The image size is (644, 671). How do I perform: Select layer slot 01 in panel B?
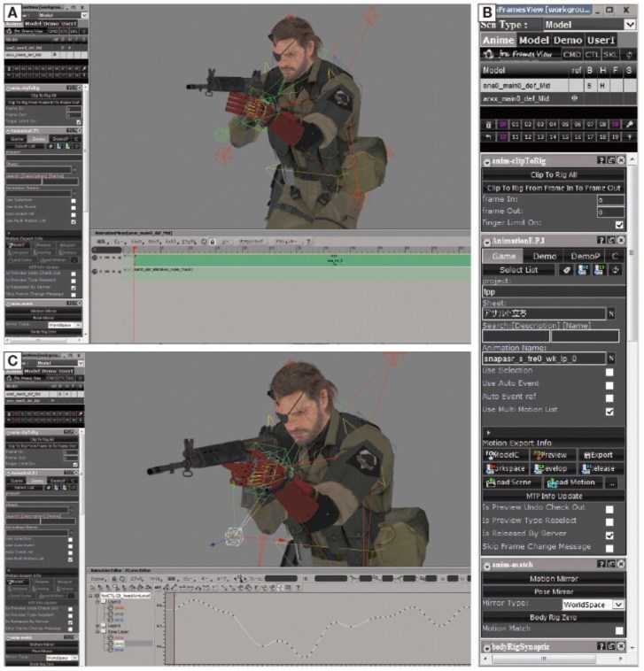coord(516,125)
